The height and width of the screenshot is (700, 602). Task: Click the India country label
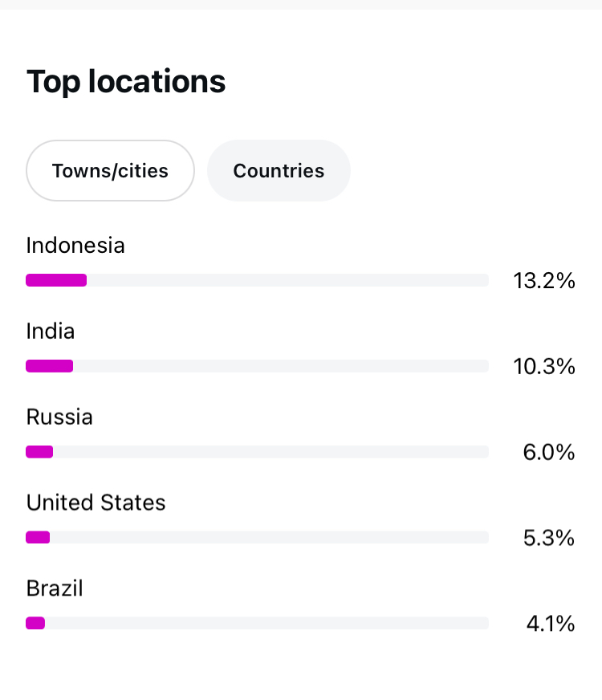click(x=51, y=332)
